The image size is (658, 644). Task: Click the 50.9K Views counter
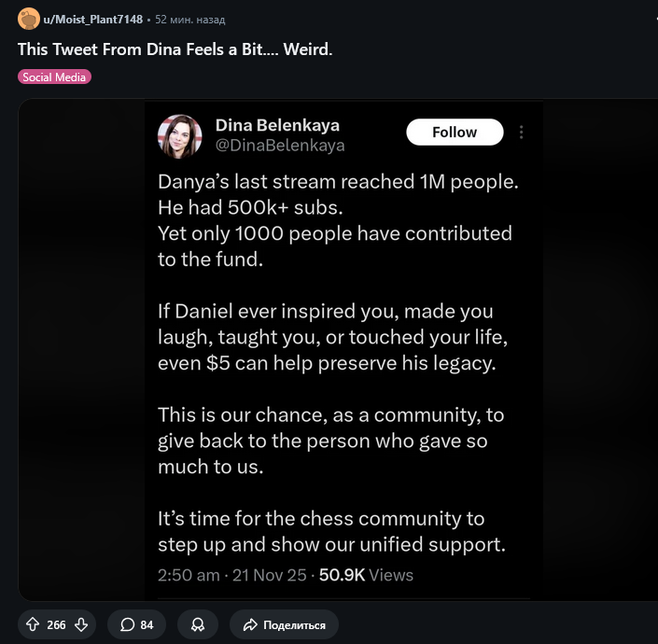click(366, 575)
